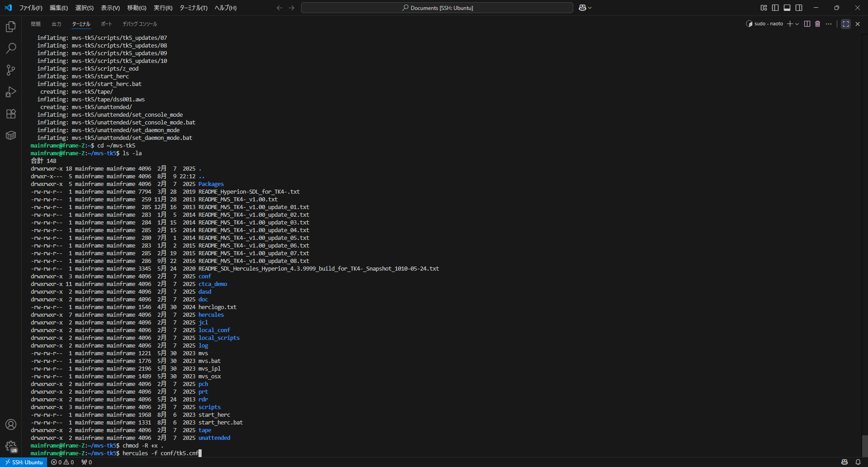This screenshot has width=868, height=467.
Task: Toggle the bottom panel visibility
Action: point(787,8)
